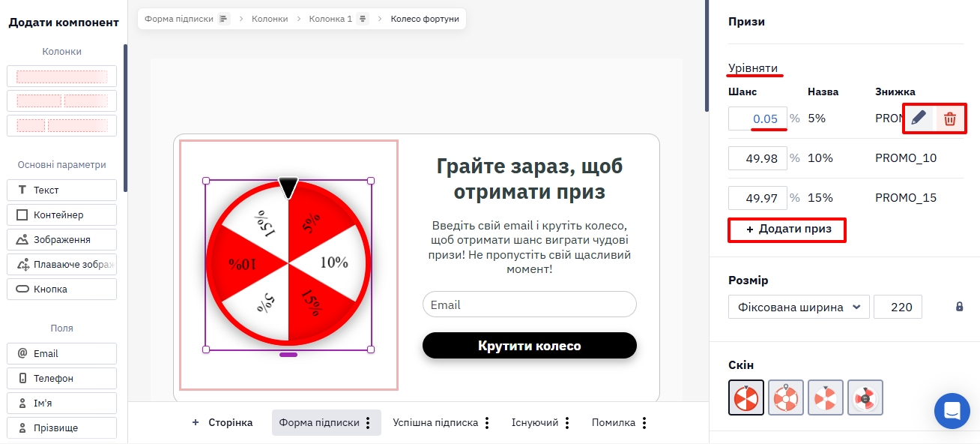This screenshot has height=444, width=980.
Task: Click + Додати приз button
Action: pyautogui.click(x=788, y=229)
